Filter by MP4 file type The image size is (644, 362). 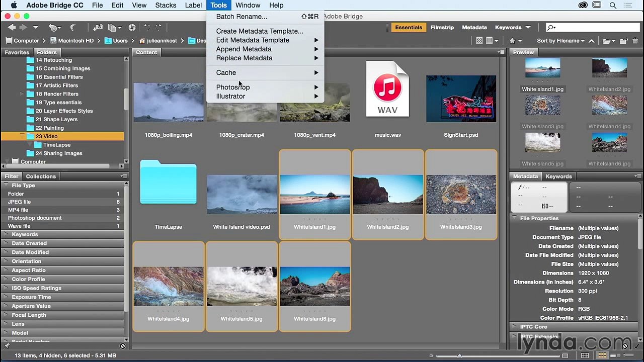pos(63,210)
